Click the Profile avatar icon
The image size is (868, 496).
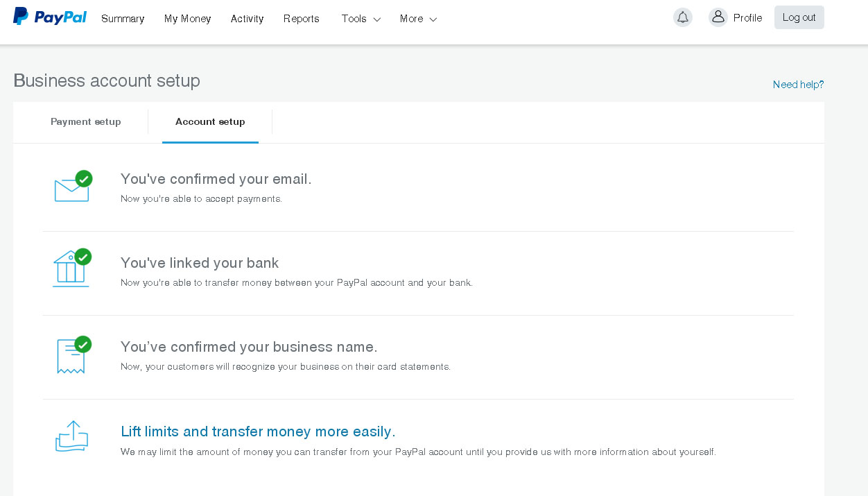pyautogui.click(x=718, y=17)
